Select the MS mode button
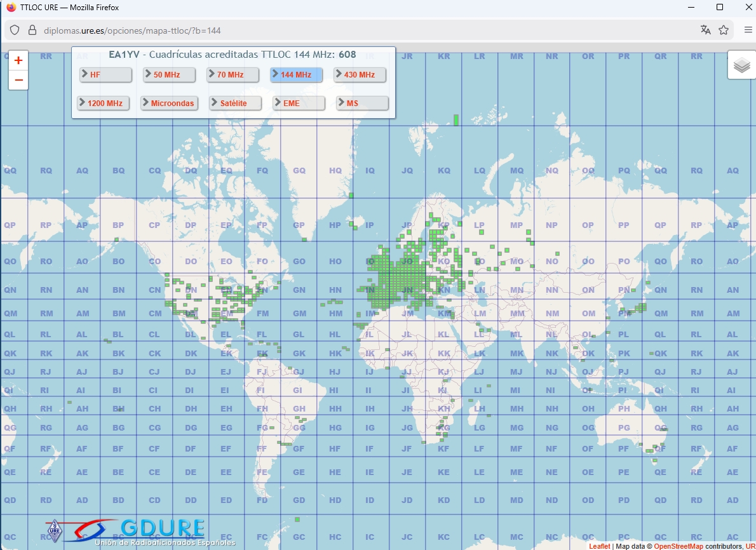Viewport: 756px width, 550px height. coord(362,103)
